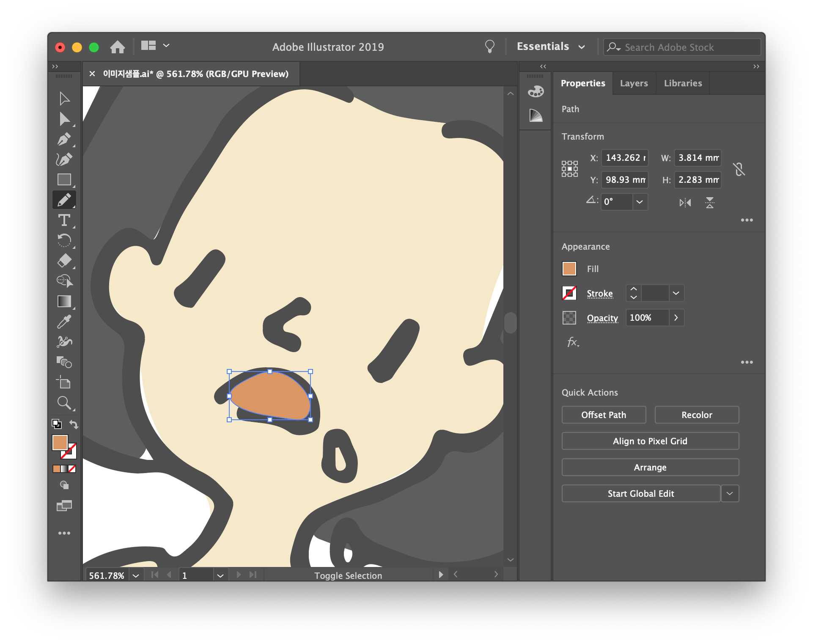Select the Zoom tool
The height and width of the screenshot is (644, 813).
click(x=64, y=402)
